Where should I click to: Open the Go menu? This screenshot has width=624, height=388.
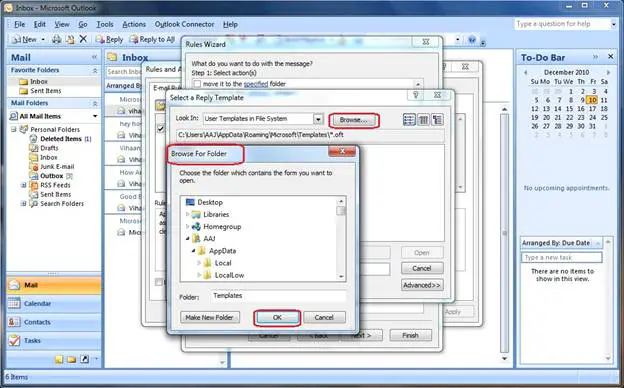(82, 24)
